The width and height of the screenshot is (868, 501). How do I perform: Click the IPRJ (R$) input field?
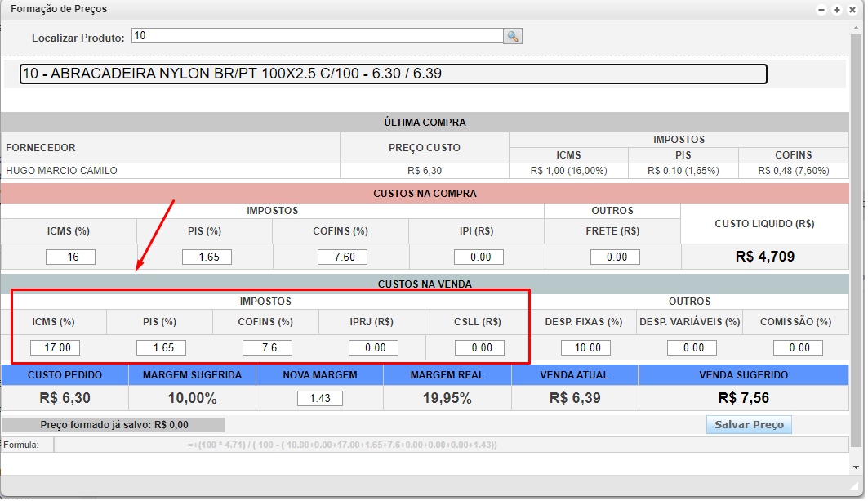tap(373, 347)
